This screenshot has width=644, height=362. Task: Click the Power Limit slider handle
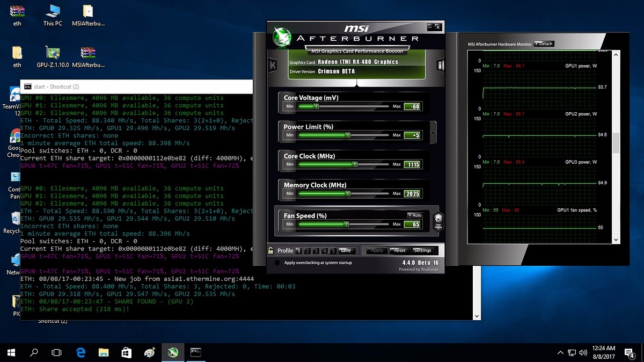click(x=348, y=135)
